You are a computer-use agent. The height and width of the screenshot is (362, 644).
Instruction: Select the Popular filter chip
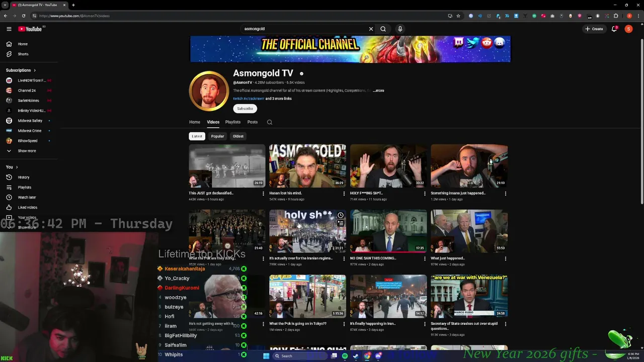click(x=217, y=136)
